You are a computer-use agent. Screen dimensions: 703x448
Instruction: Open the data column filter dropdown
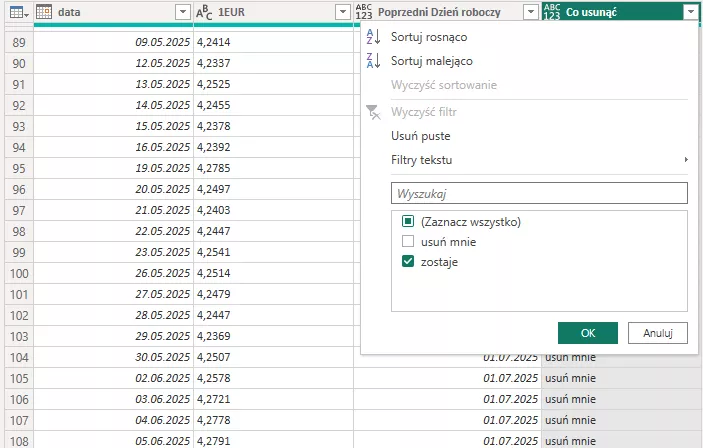point(181,12)
